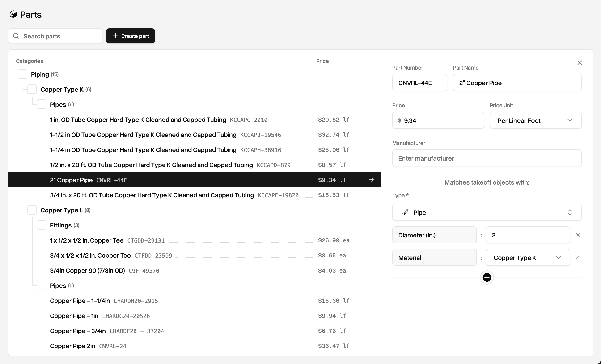Remove the Diameter (in.) match condition
601x364 pixels.
coord(578,235)
